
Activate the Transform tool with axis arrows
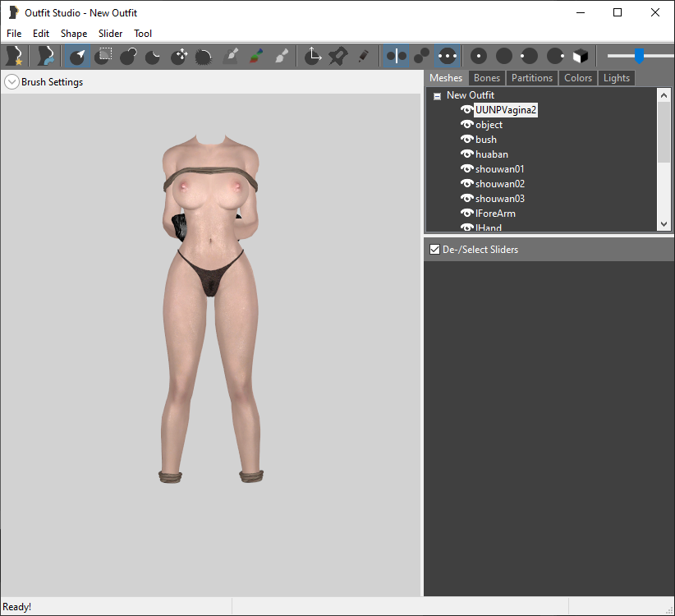[x=313, y=56]
